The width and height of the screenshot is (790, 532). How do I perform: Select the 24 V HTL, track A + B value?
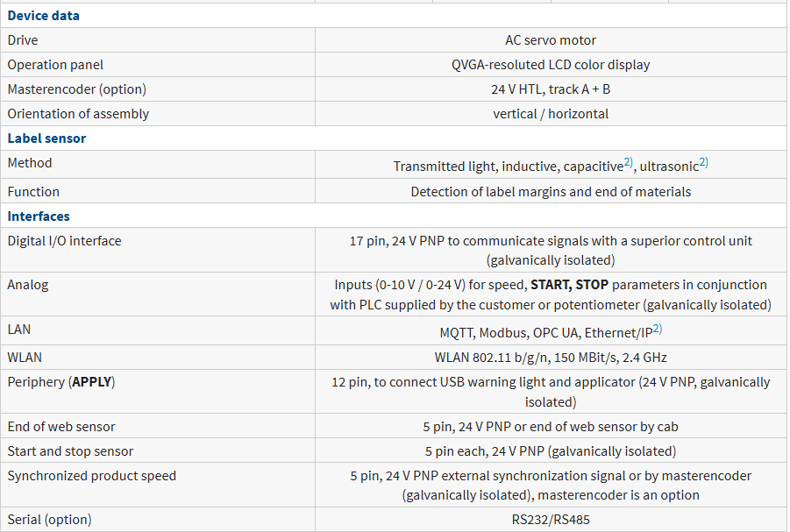point(551,89)
